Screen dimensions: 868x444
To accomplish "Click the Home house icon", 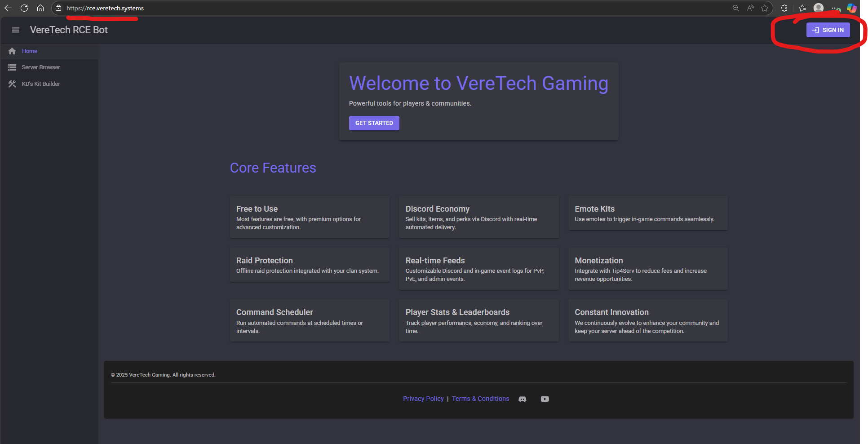I will coord(12,51).
